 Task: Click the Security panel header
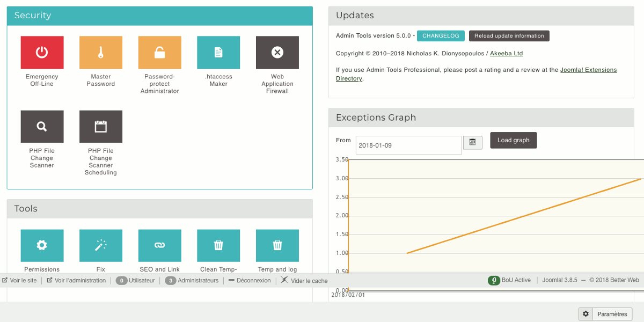[x=159, y=16]
